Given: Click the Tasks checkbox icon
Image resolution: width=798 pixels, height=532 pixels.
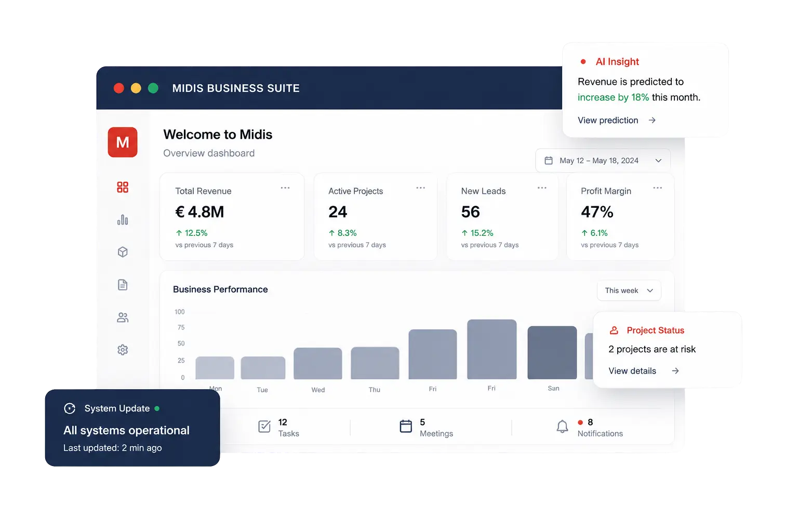Looking at the screenshot, I should [264, 427].
